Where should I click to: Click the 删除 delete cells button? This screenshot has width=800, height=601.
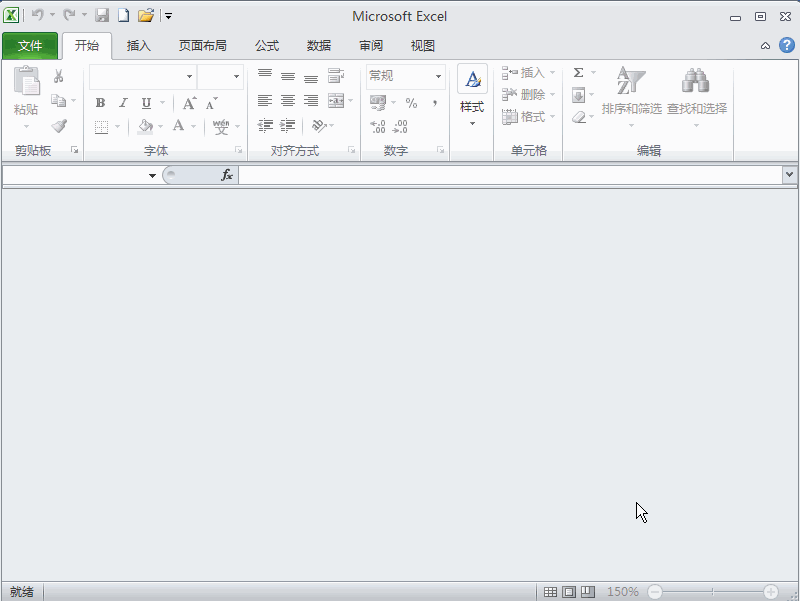click(528, 94)
